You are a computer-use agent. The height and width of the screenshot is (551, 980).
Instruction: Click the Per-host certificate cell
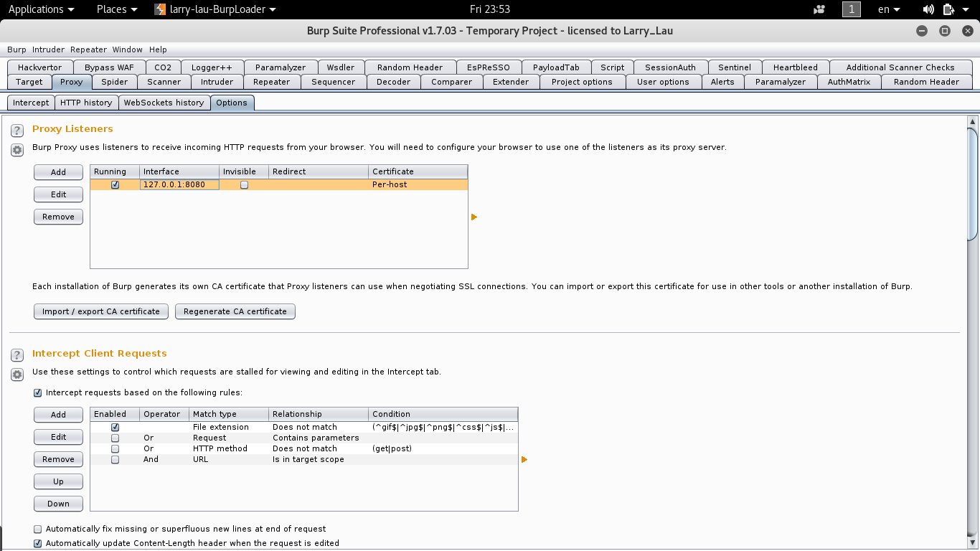418,184
